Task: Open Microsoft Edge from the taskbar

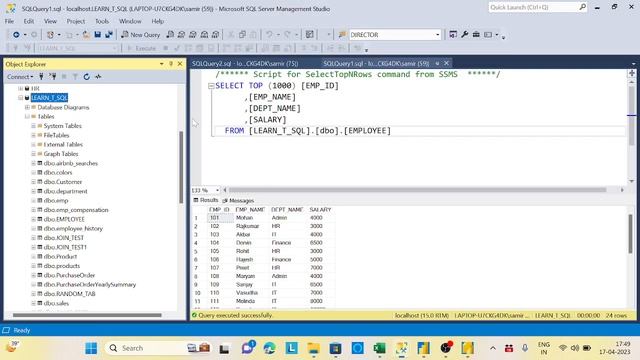Action: [269, 348]
